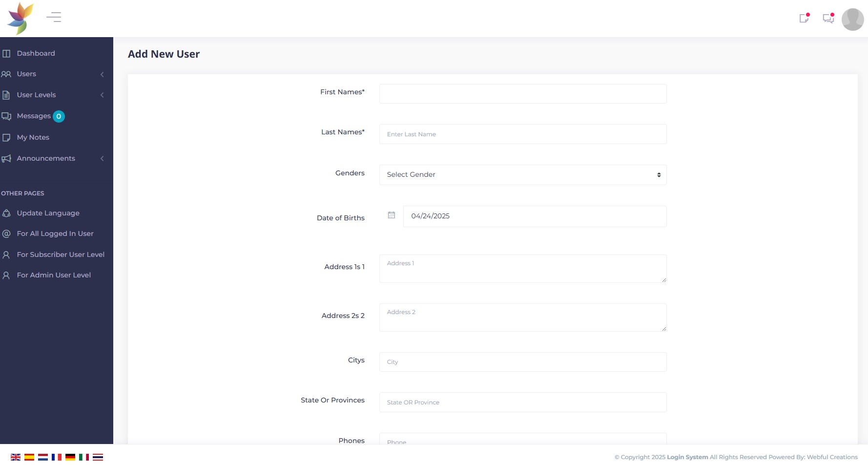Click the Messages link showing zero count
The width and height of the screenshot is (868, 465).
(x=34, y=116)
